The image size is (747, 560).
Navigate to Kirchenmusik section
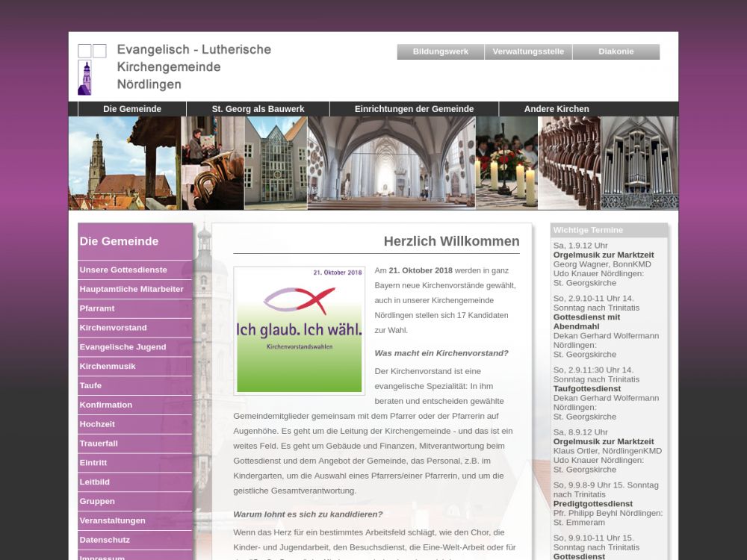(x=108, y=367)
